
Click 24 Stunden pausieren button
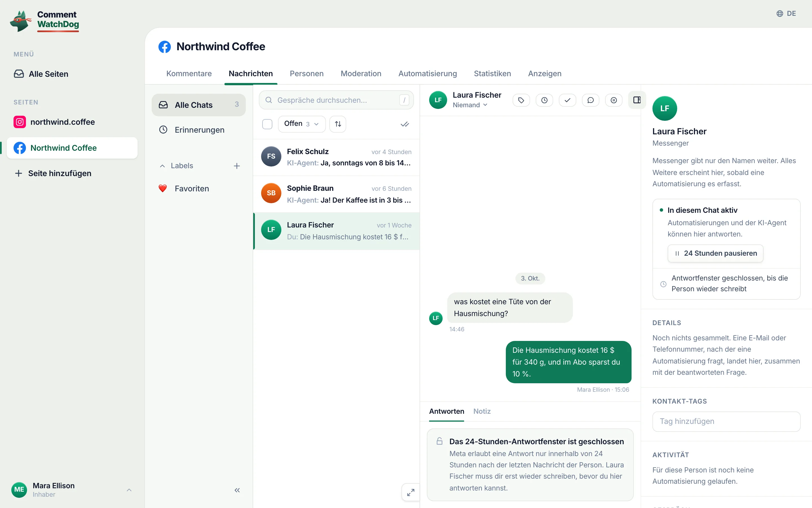point(715,253)
